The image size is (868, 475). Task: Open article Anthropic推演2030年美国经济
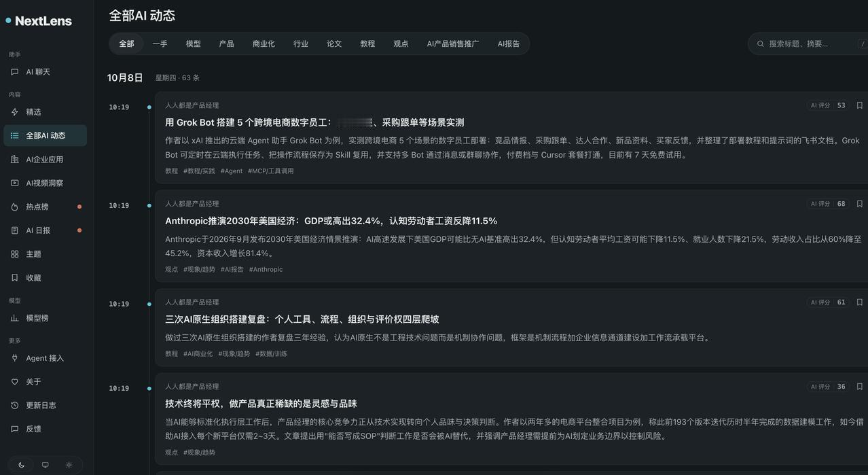click(x=331, y=221)
